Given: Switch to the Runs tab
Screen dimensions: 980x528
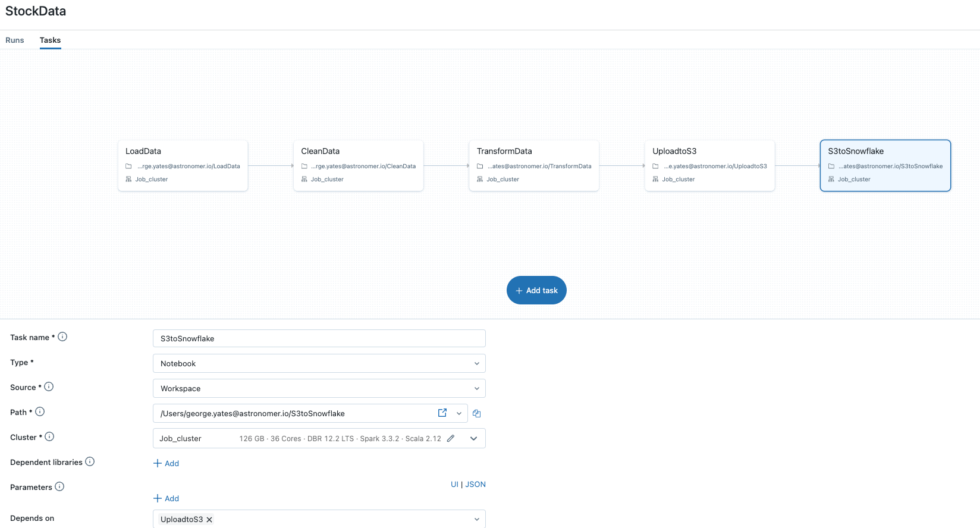Looking at the screenshot, I should point(15,40).
